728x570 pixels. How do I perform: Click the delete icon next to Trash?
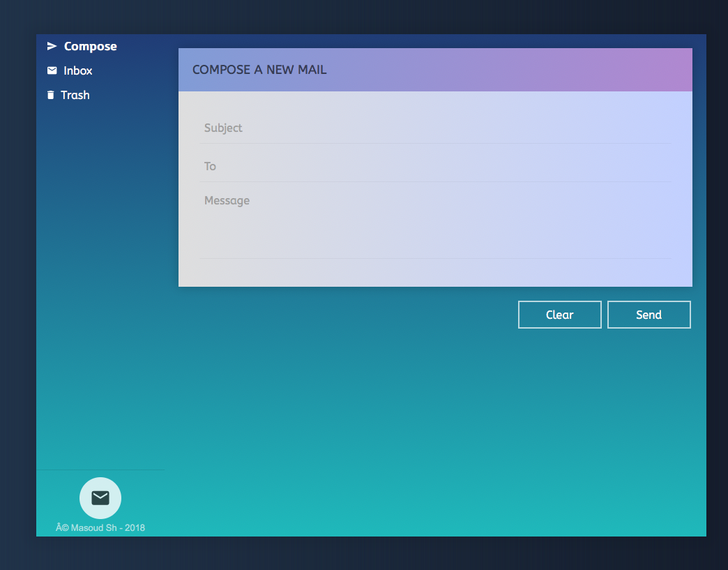(x=51, y=94)
